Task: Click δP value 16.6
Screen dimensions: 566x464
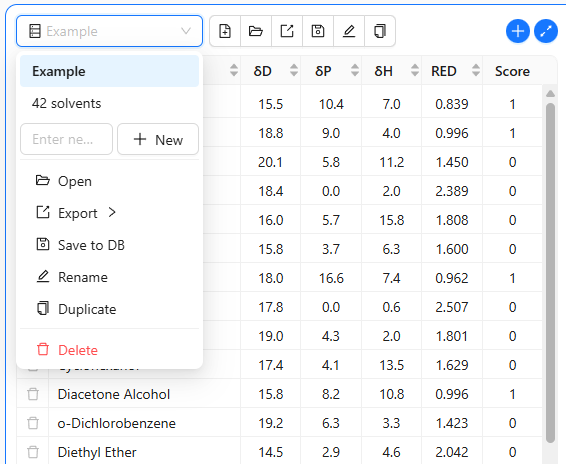Action: click(331, 278)
